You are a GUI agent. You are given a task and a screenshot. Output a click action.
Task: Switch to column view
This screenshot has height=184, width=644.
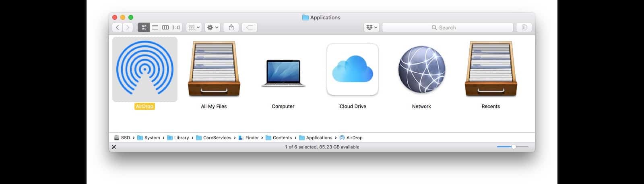coord(165,27)
